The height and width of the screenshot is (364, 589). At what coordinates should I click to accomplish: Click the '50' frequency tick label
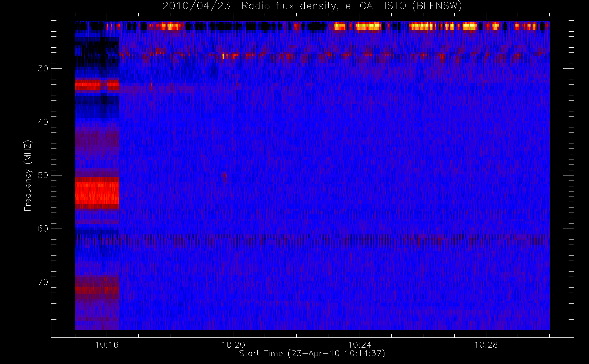[43, 175]
